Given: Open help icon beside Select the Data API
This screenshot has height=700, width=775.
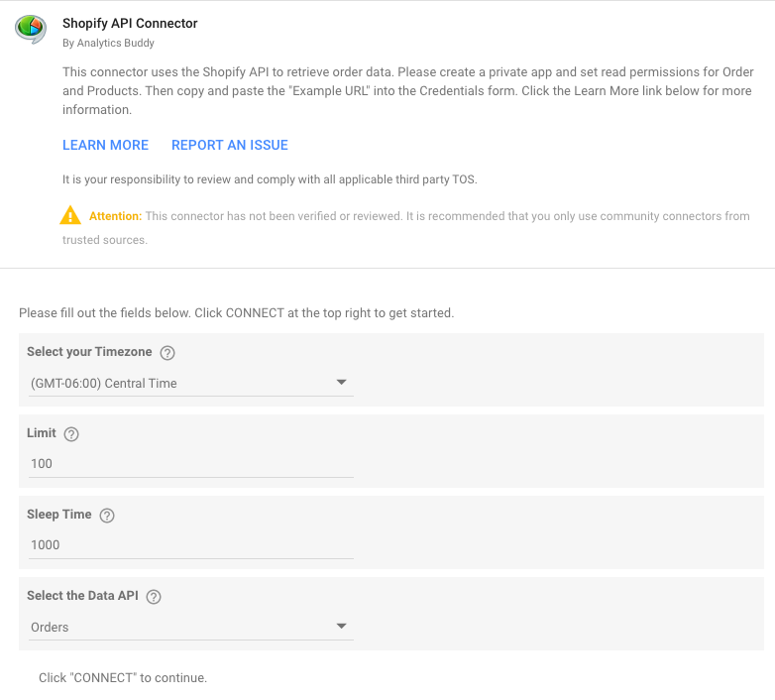Looking at the screenshot, I should pos(154,596).
